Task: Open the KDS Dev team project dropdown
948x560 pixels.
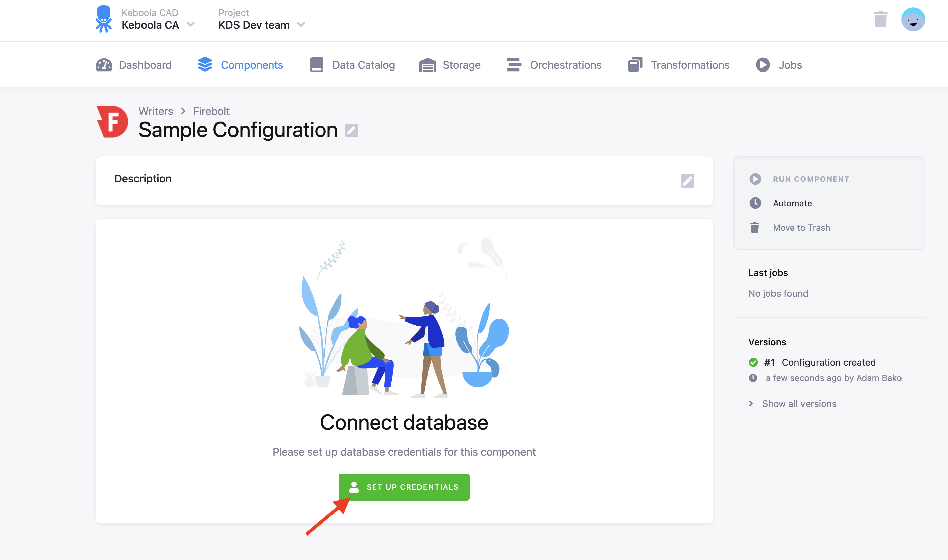Action: [301, 24]
